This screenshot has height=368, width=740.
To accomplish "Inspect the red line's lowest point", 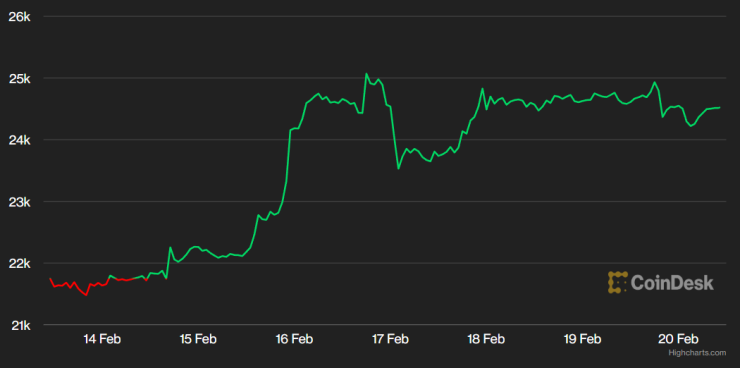I will click(86, 295).
